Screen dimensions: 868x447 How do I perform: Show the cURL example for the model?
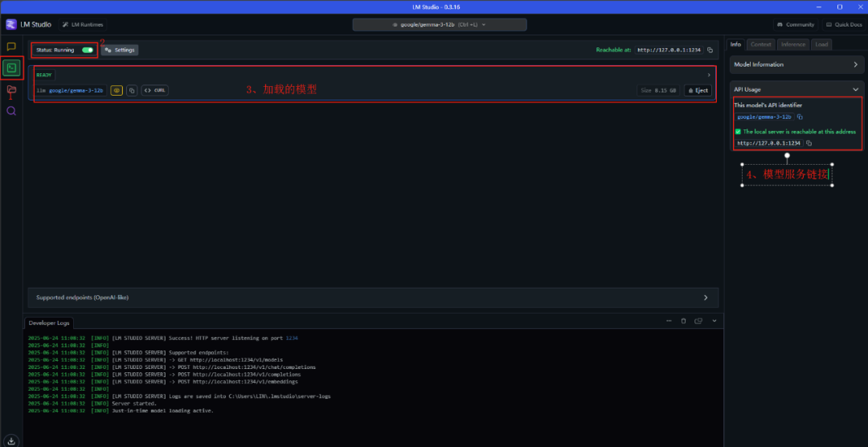(155, 90)
